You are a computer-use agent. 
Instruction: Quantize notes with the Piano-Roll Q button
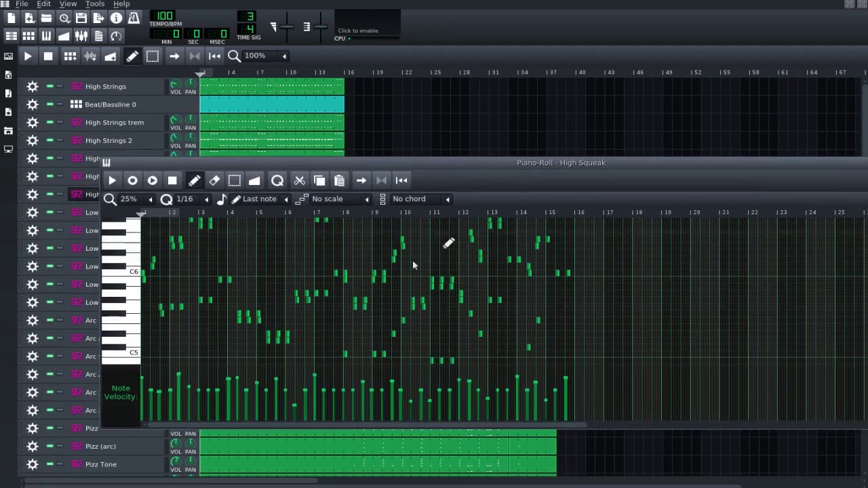pos(277,180)
